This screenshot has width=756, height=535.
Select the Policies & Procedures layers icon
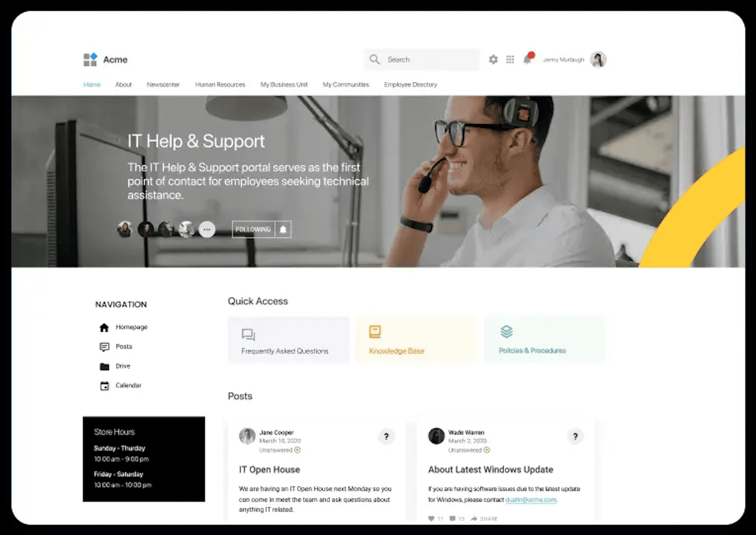pos(506,331)
